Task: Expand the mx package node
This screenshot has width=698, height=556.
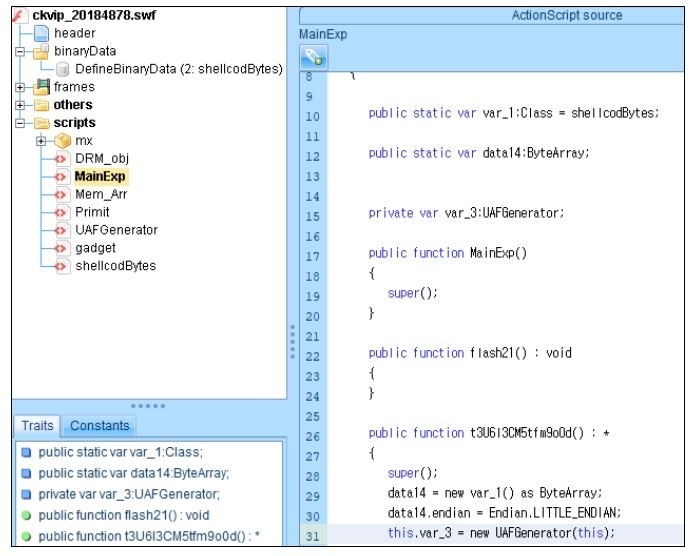Action: pyautogui.click(x=41, y=141)
